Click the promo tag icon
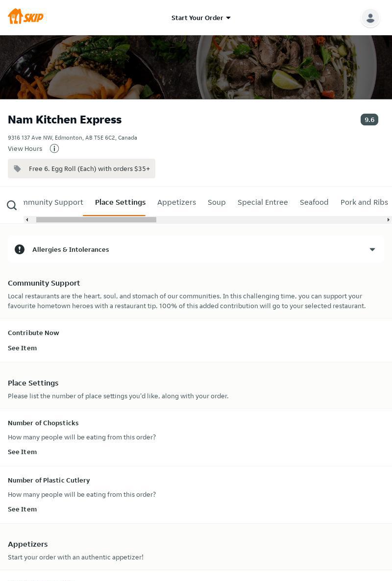This screenshot has height=581, width=392. (18, 169)
